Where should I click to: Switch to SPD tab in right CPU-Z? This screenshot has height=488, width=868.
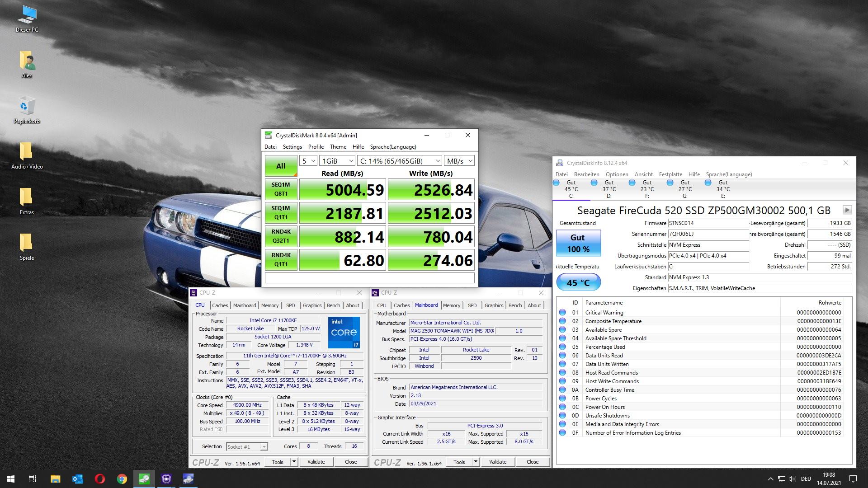tap(472, 305)
